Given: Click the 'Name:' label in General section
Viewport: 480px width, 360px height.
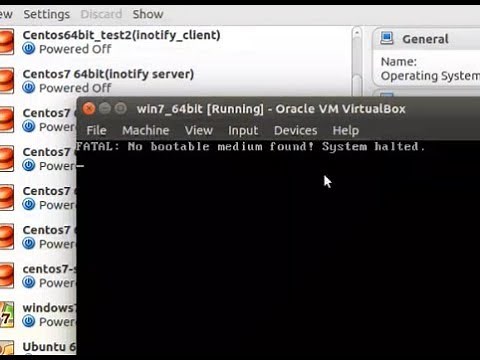Looking at the screenshot, I should (399, 62).
